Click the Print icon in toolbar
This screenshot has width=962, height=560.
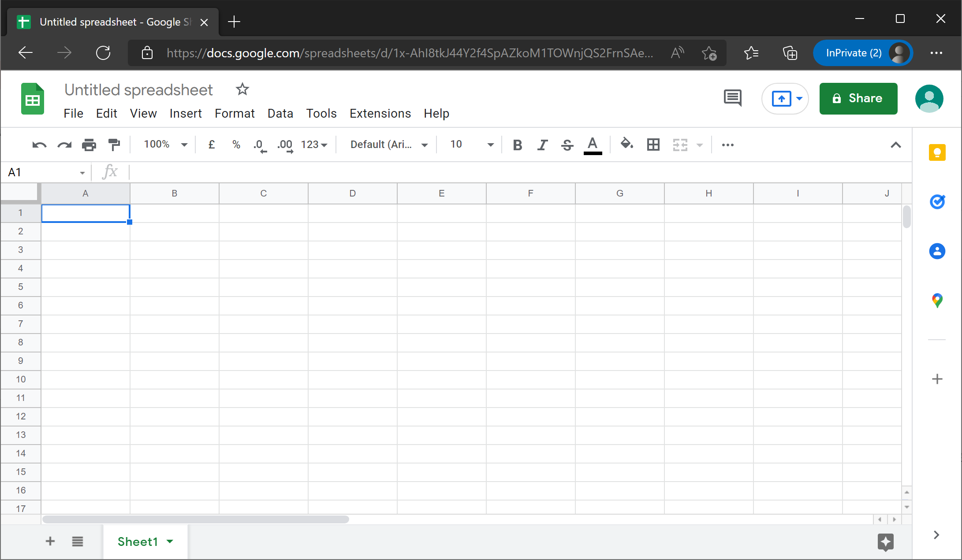tap(89, 145)
